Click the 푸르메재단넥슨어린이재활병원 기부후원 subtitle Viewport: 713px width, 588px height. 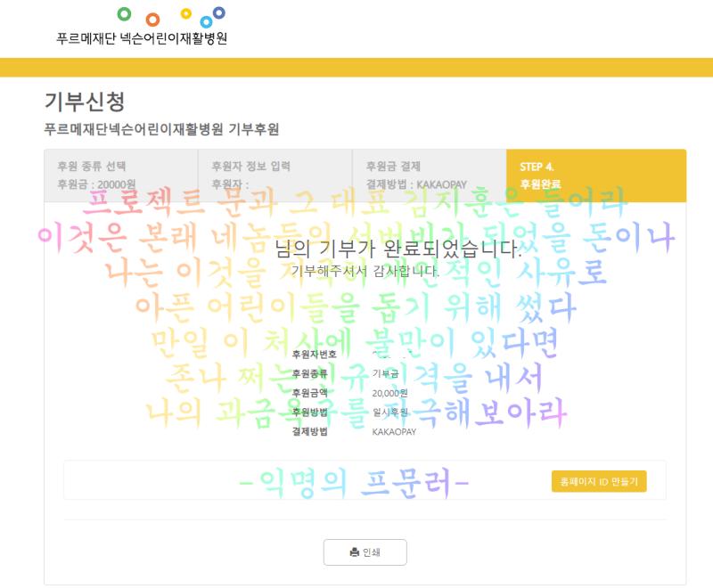click(161, 129)
